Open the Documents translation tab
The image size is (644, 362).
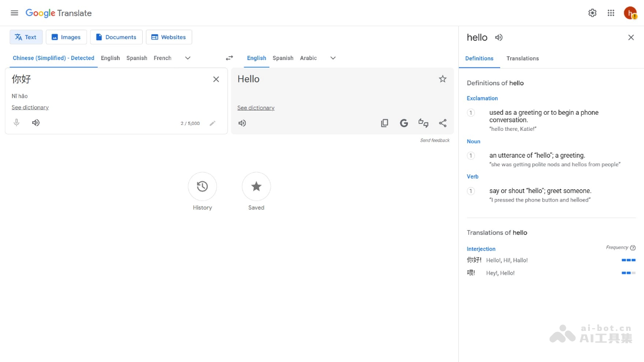(x=116, y=37)
